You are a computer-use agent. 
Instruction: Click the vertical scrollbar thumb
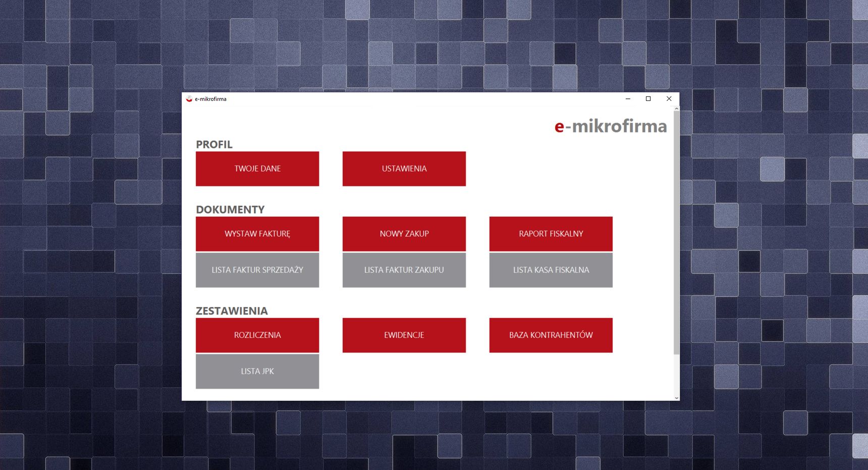677,232
